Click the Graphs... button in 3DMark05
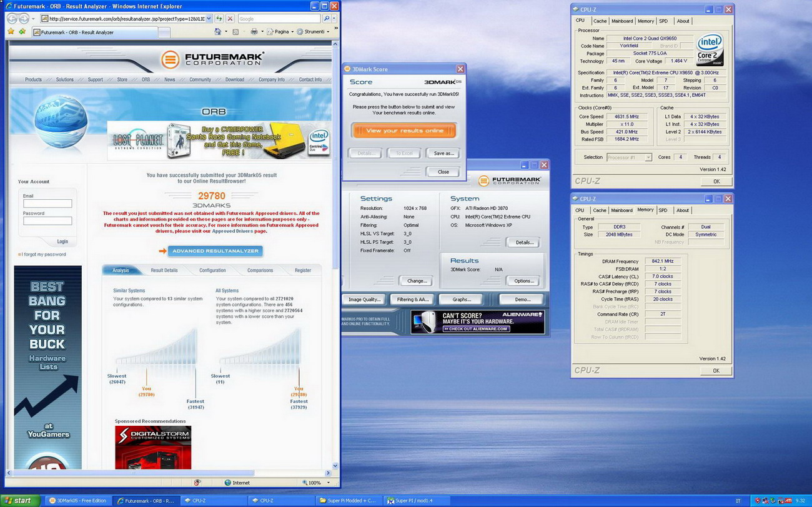 tap(462, 300)
